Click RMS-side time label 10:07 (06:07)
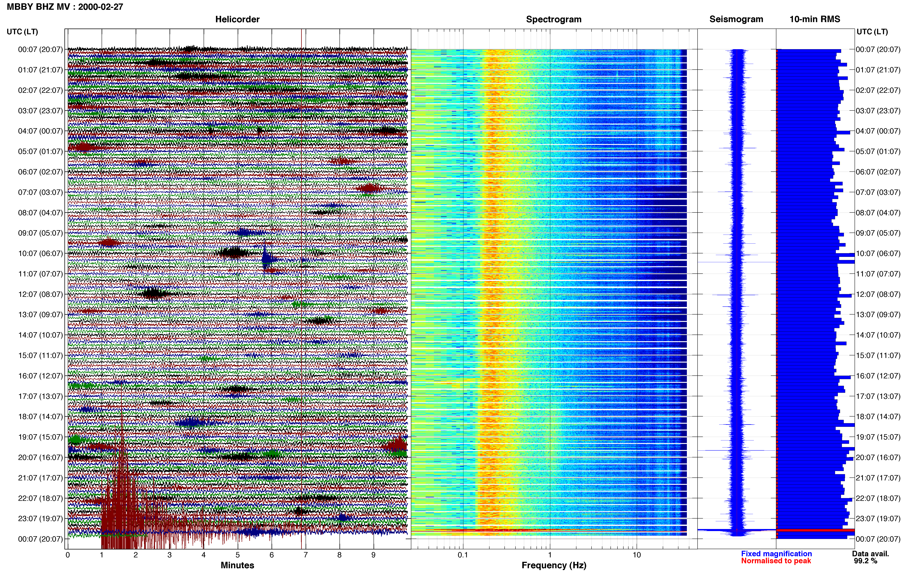This screenshot has height=578, width=924. pos(878,253)
